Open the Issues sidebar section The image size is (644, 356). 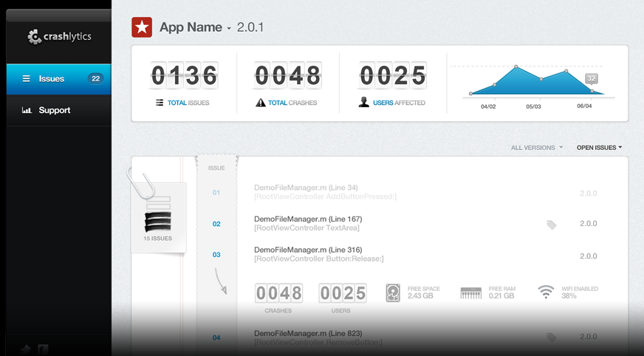coord(59,79)
